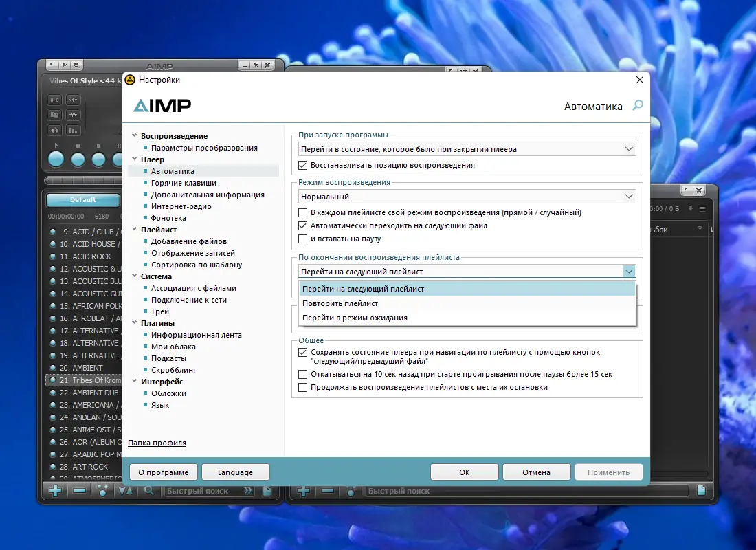Toggle the repeat arrows icon in AIMP player
Viewport: 756px width, 550px height.
(54, 130)
